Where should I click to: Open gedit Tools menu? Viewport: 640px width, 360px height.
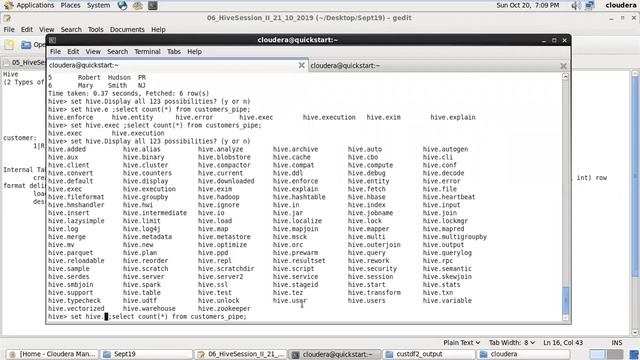pos(96,29)
